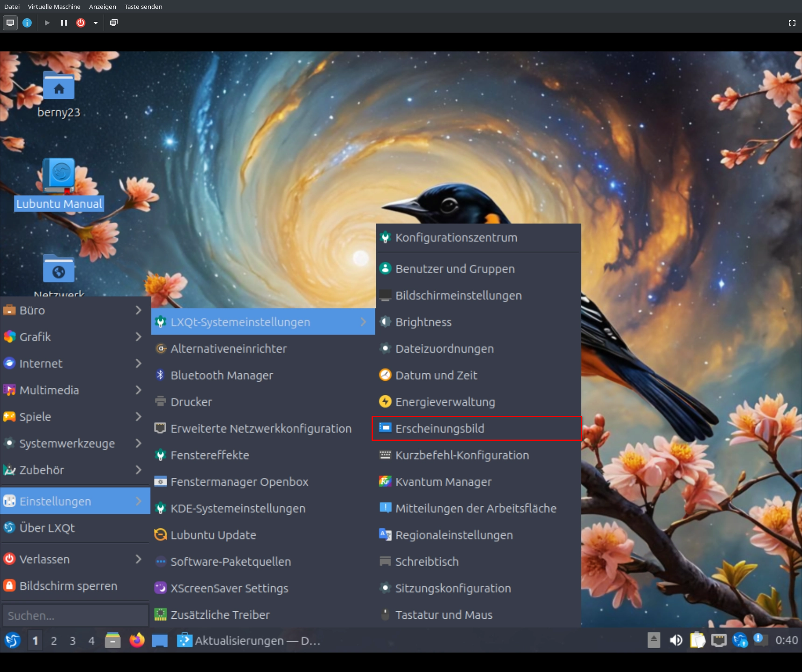Open Regionaleinstellungen
802x672 pixels.
[478, 535]
